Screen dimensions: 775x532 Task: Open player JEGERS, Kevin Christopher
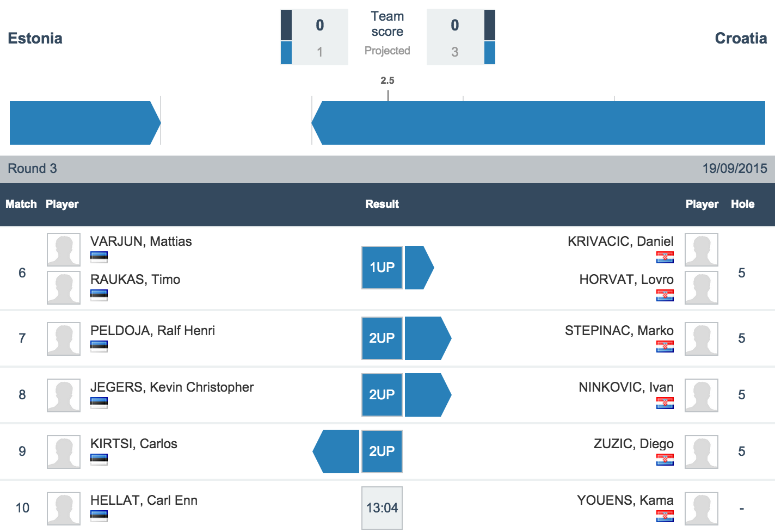[172, 387]
